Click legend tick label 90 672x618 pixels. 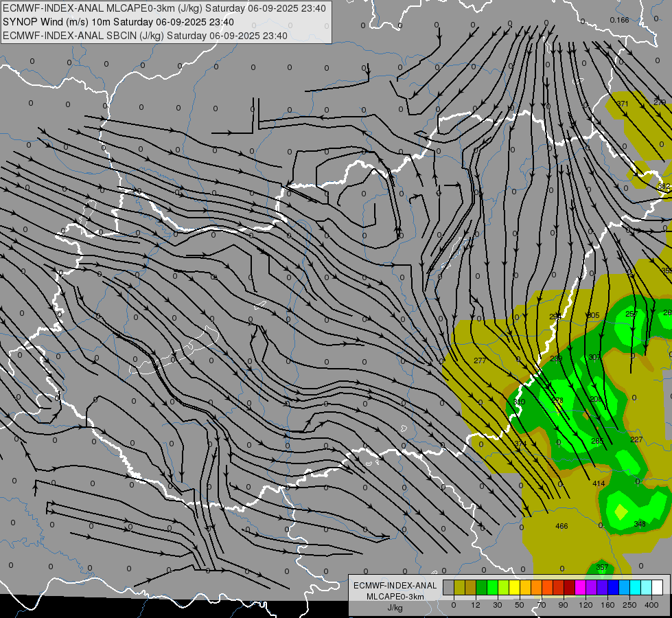[563, 606]
